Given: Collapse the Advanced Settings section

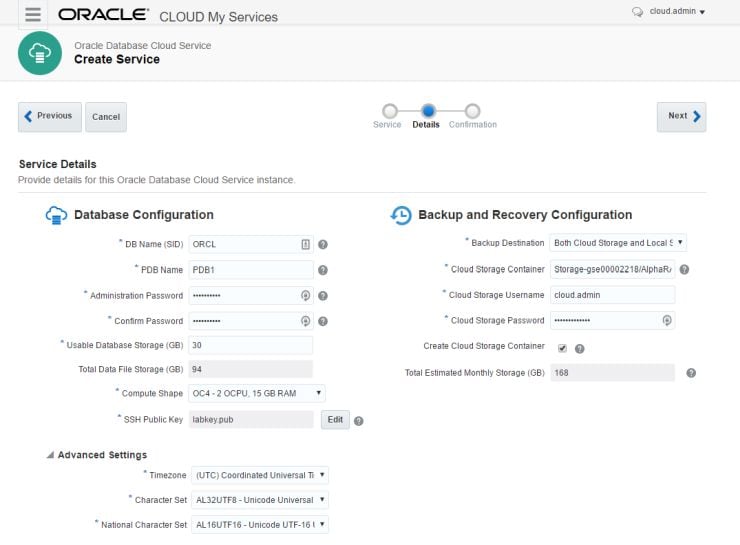Looking at the screenshot, I should pyautogui.click(x=51, y=455).
